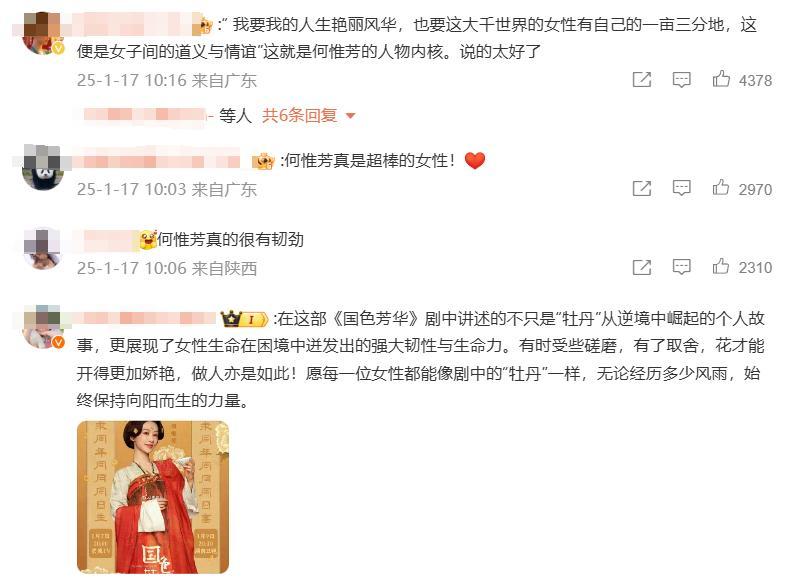
Task: Open reply box for the 10:03 comment
Action: pyautogui.click(x=681, y=188)
